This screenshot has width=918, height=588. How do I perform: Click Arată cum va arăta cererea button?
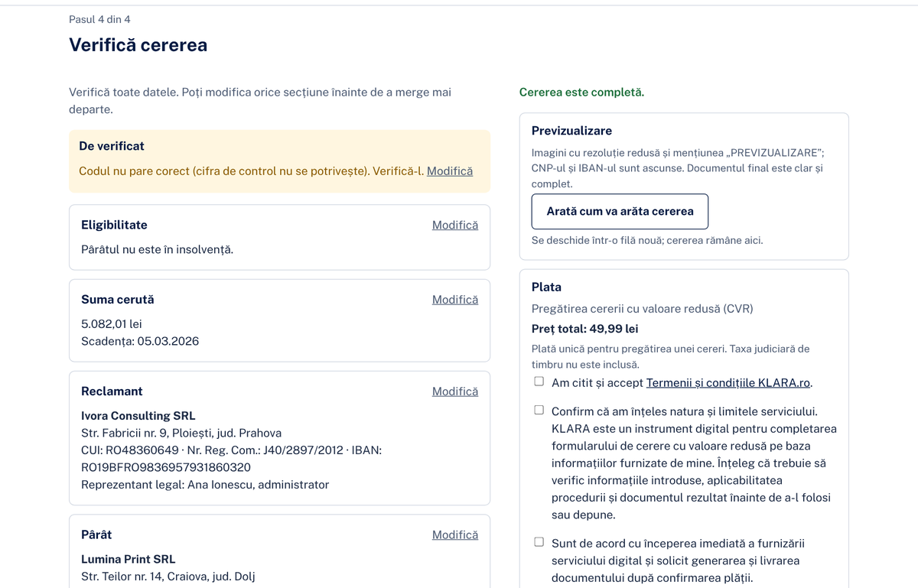pos(620,212)
